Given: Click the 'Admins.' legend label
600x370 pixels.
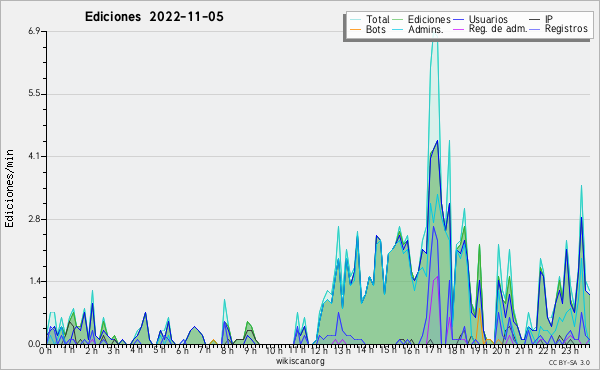Looking at the screenshot, I should pos(426,29).
